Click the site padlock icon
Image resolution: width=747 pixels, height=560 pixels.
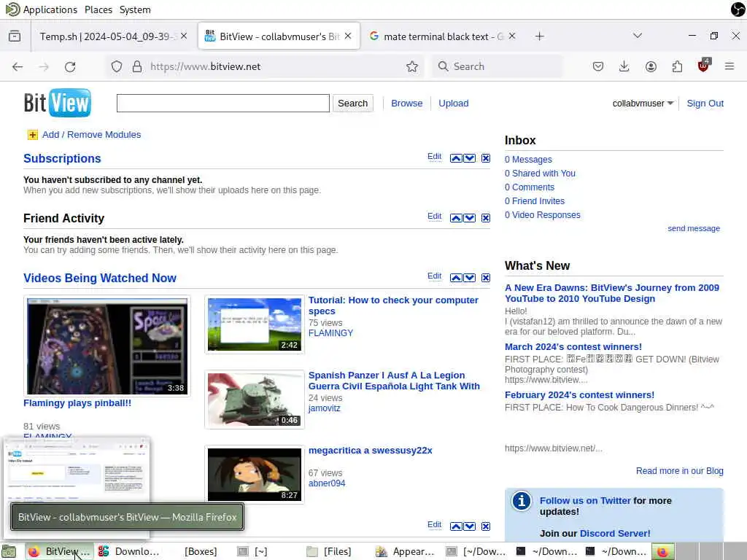(x=137, y=66)
